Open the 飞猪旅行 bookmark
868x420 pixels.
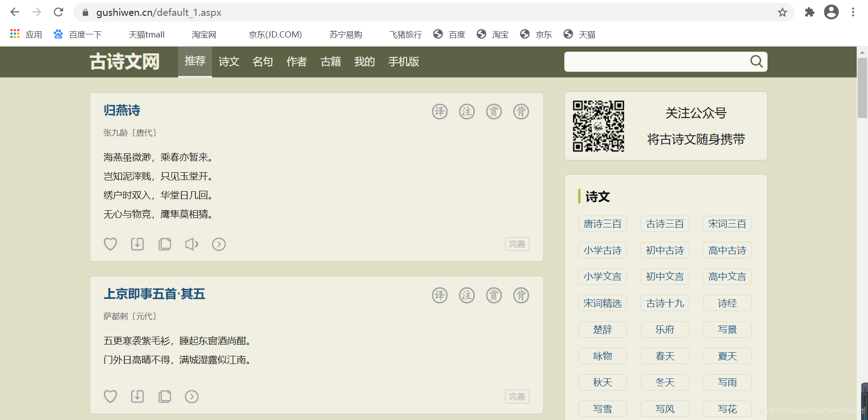click(406, 34)
